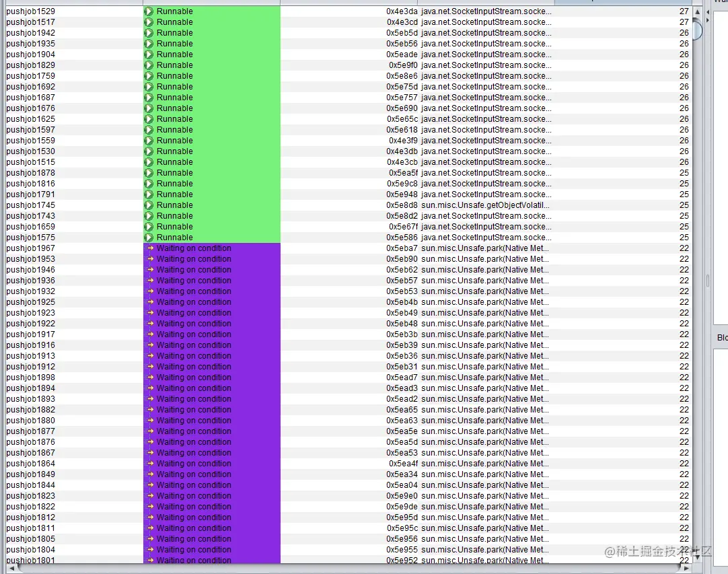Click the Runnable icon in pushjob1745 row
728x574 pixels.
[149, 205]
